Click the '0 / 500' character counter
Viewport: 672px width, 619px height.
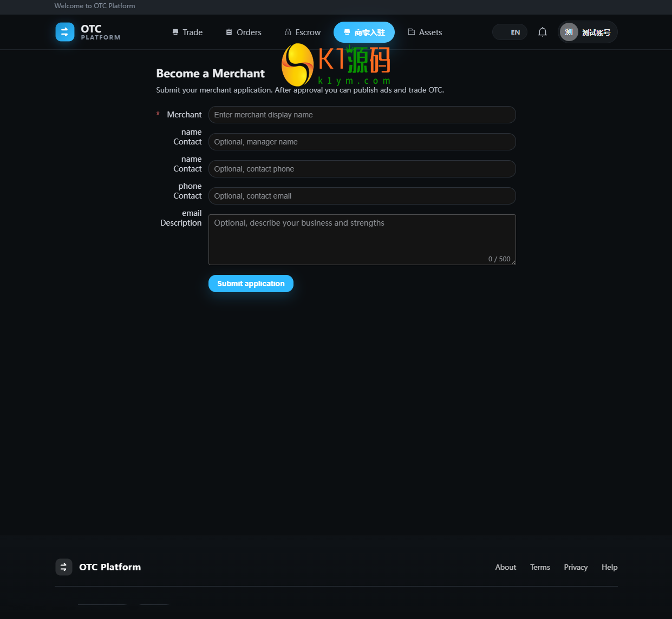pyautogui.click(x=499, y=259)
